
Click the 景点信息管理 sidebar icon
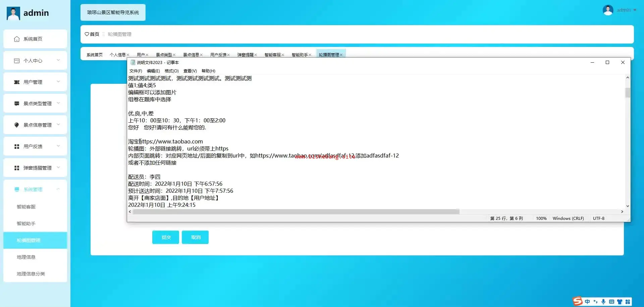(17, 125)
